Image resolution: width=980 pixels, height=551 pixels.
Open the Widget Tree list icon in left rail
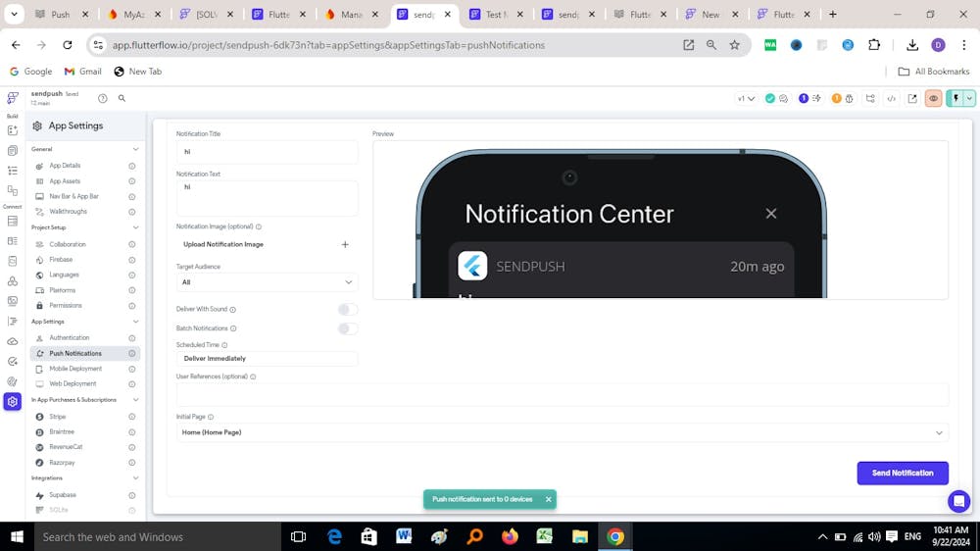pos(13,171)
